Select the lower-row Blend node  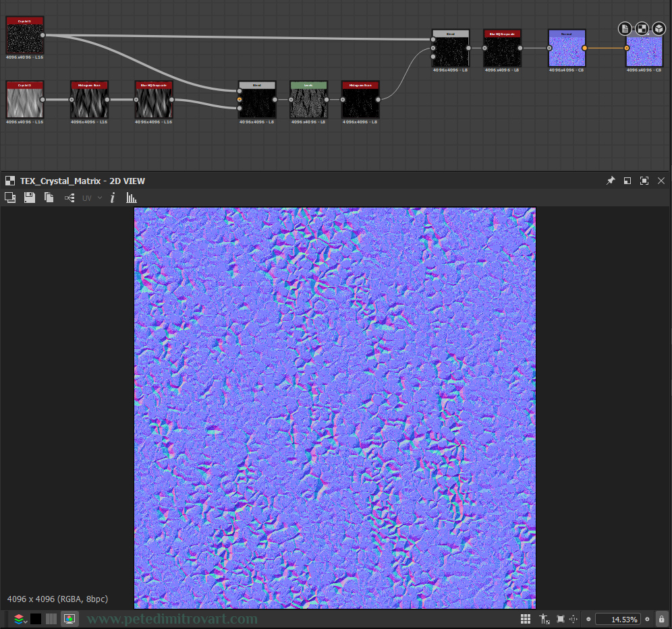click(x=257, y=100)
